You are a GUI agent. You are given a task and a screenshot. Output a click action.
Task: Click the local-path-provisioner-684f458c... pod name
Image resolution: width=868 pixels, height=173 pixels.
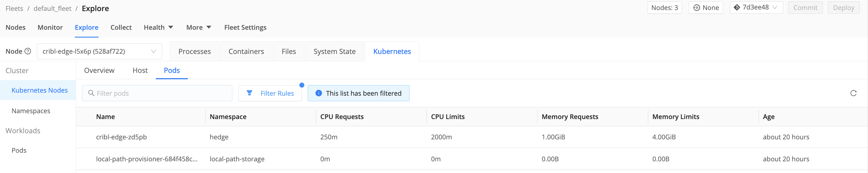(x=147, y=159)
